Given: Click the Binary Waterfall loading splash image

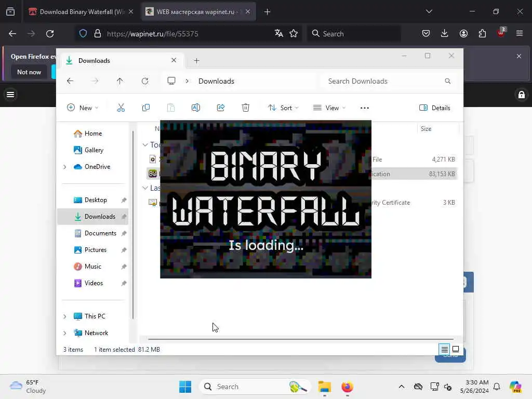Looking at the screenshot, I should 265,199.
